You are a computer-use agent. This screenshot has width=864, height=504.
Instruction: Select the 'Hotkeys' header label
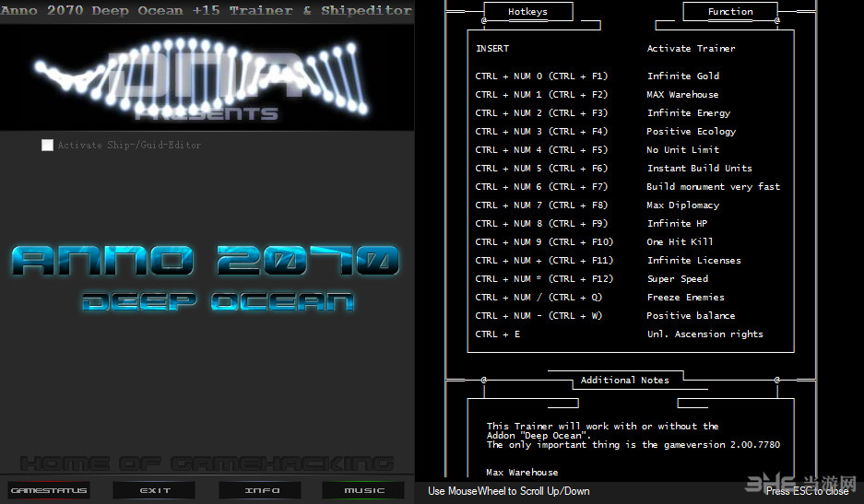(527, 12)
